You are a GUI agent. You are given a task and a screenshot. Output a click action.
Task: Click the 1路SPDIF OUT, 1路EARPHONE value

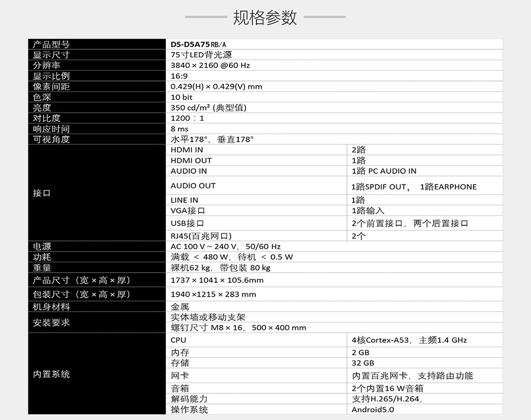(x=414, y=187)
